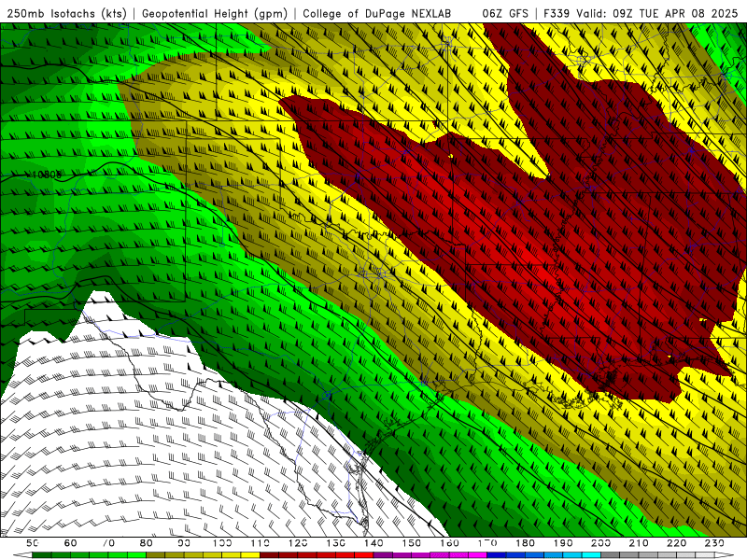
Task: Click the 10800 height contour label
Action: (x=46, y=175)
